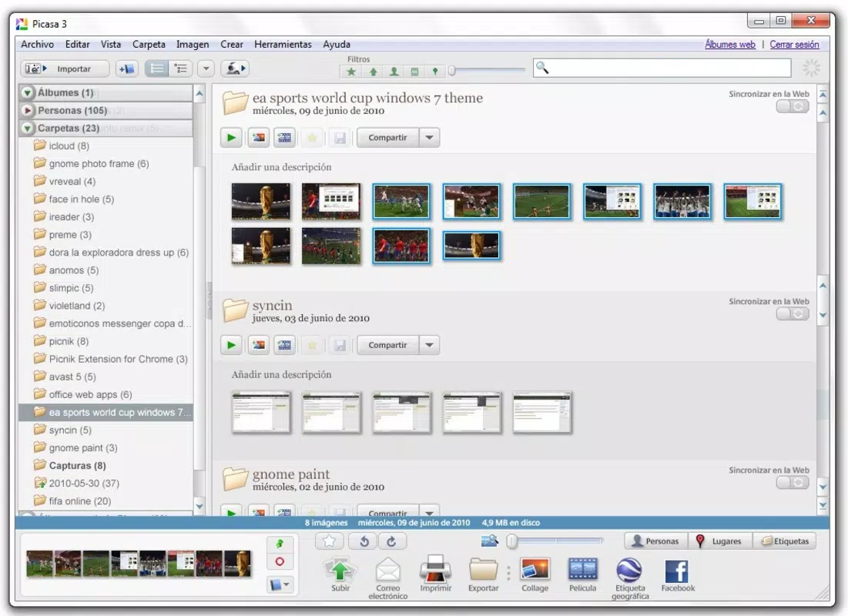Click Añadir una descripción for syncin

[x=281, y=374]
